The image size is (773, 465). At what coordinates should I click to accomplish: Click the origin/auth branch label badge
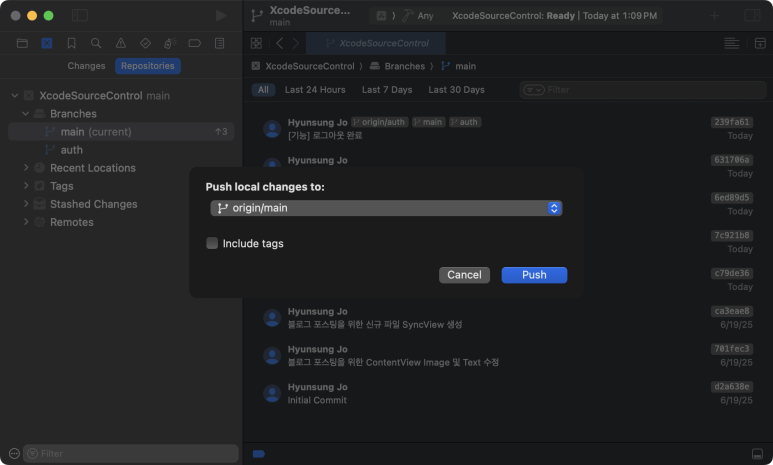point(380,122)
